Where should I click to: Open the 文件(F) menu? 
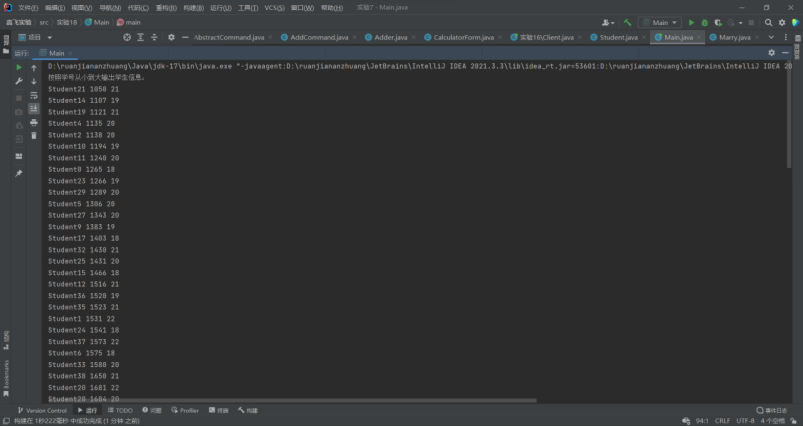point(28,8)
